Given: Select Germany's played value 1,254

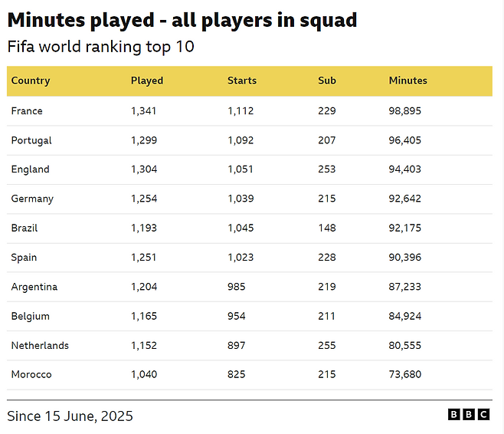Looking at the screenshot, I should [144, 199].
